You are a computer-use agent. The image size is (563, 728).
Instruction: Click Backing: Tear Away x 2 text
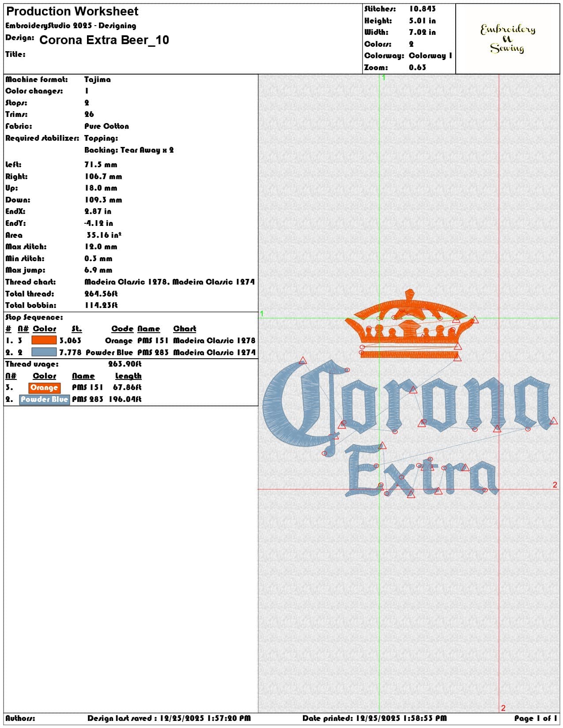[x=129, y=150]
